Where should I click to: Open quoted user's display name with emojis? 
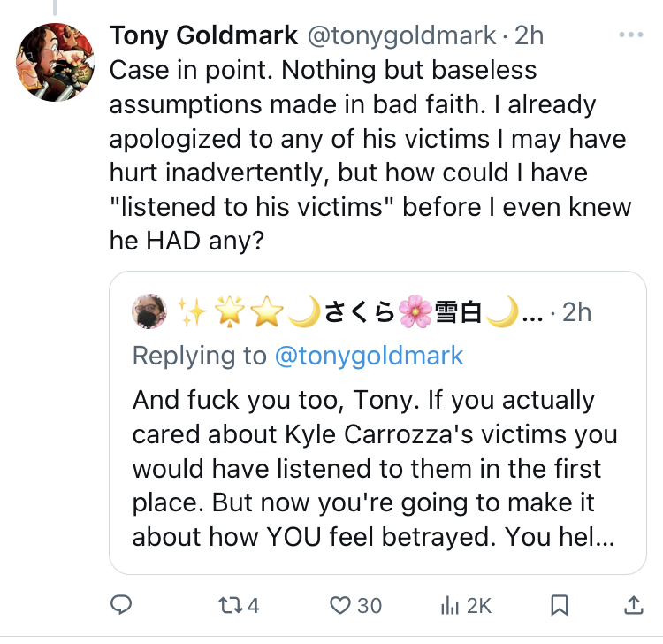[x=360, y=312]
